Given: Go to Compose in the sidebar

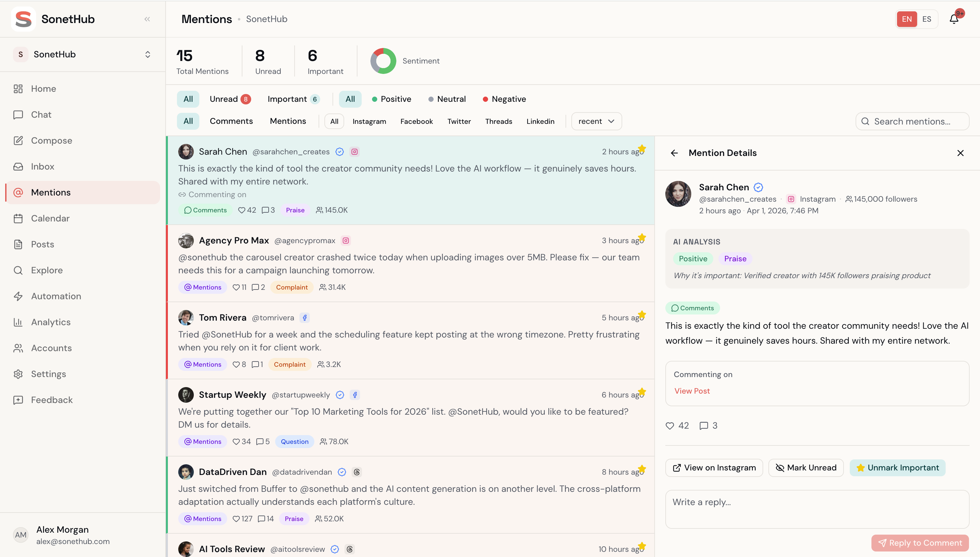Looking at the screenshot, I should 51,140.
